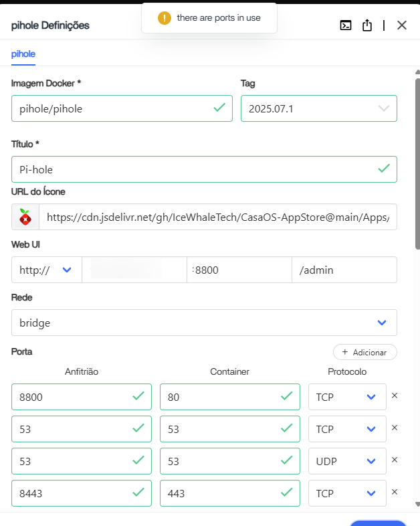
Task: Click the export/share settings icon
Action: [x=366, y=25]
